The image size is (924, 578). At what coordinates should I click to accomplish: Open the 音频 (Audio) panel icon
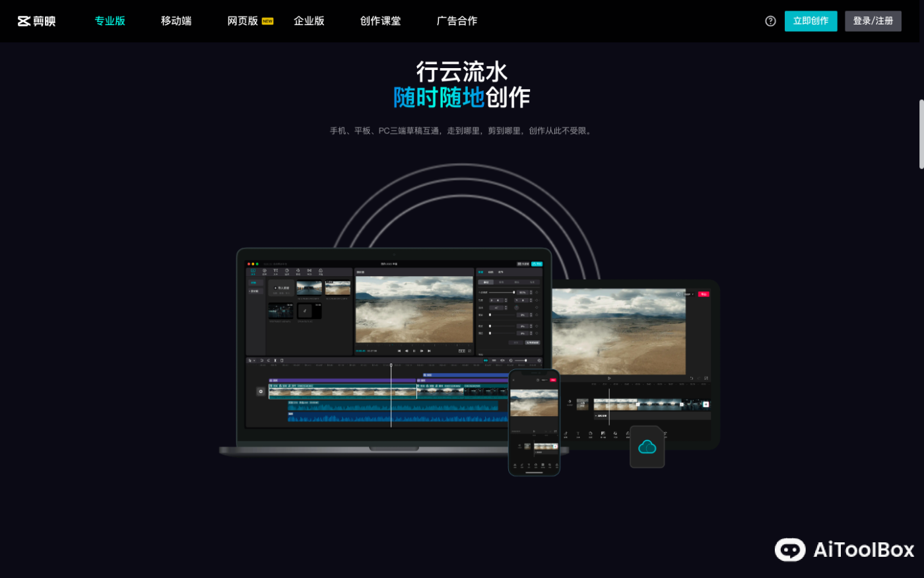tap(265, 270)
